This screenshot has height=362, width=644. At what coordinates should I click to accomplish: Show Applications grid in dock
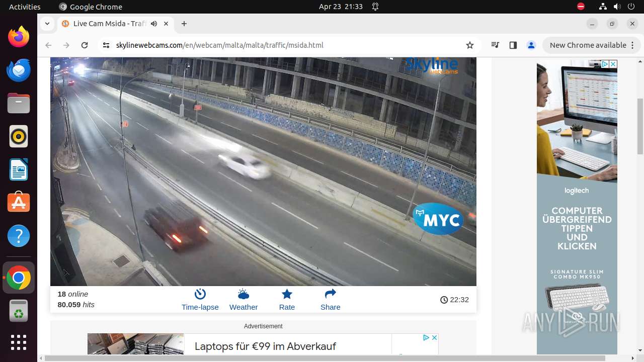(x=19, y=342)
